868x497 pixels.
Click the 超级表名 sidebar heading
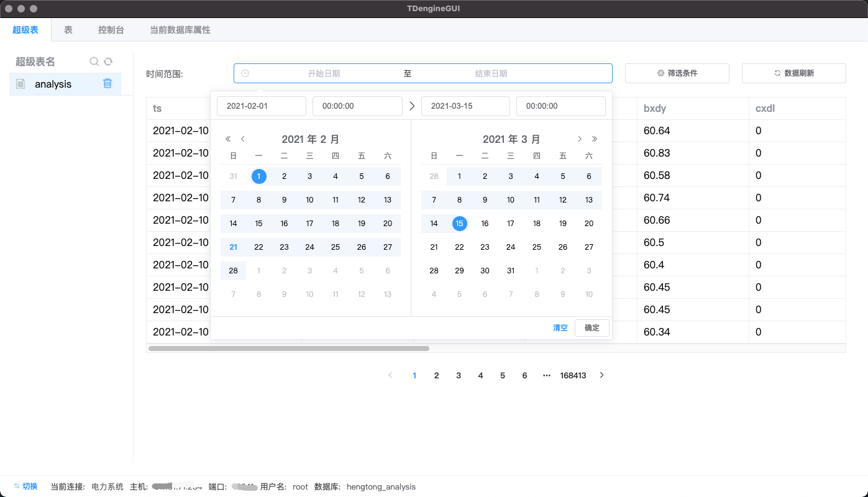point(35,62)
